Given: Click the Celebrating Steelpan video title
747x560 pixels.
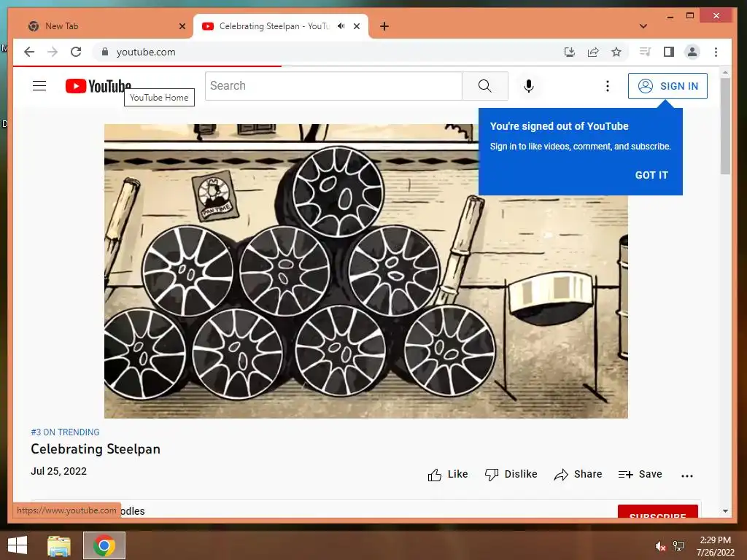Looking at the screenshot, I should [x=96, y=449].
